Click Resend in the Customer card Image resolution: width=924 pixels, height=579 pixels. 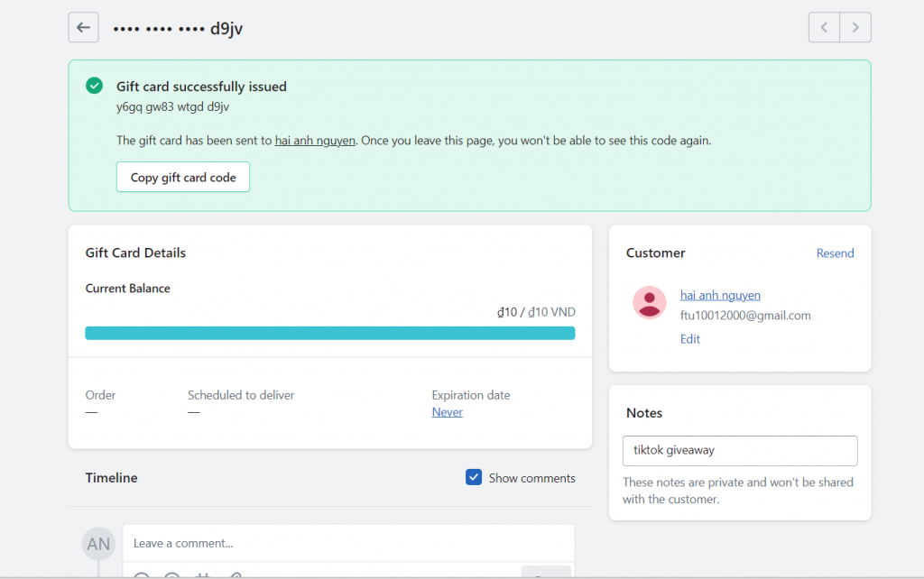point(835,253)
